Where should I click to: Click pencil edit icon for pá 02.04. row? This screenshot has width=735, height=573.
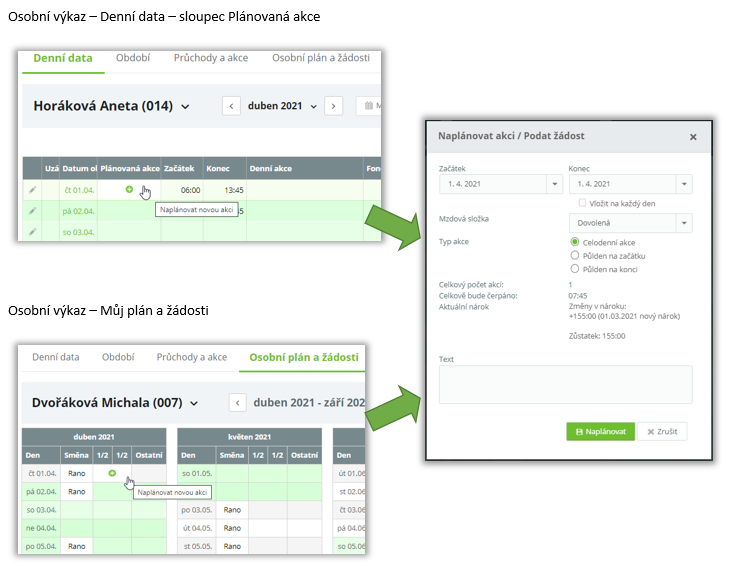coord(32,210)
